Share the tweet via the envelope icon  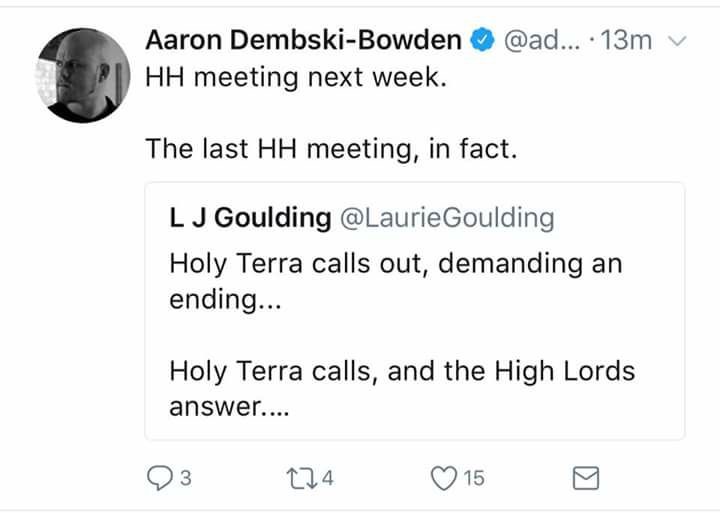point(584,479)
